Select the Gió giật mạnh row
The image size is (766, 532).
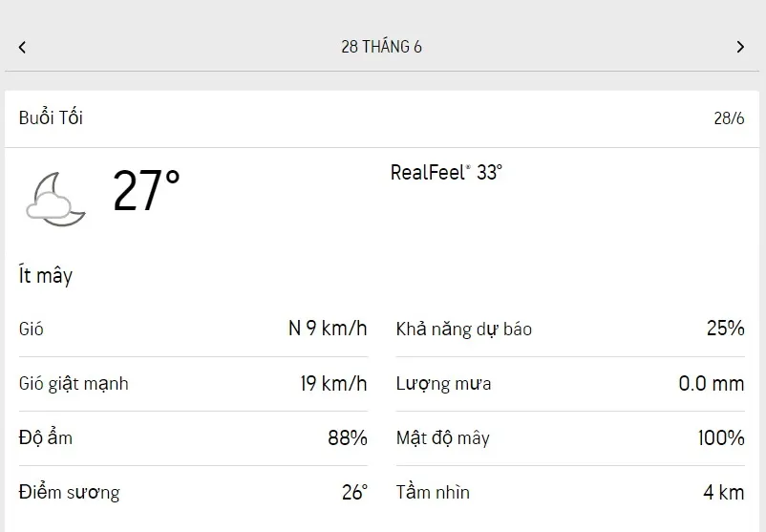[x=192, y=384]
